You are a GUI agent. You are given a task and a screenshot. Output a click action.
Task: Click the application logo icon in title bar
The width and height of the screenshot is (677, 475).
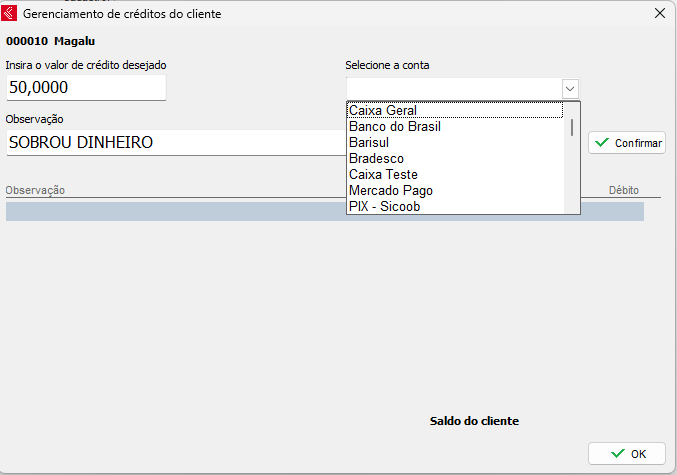click(x=11, y=14)
